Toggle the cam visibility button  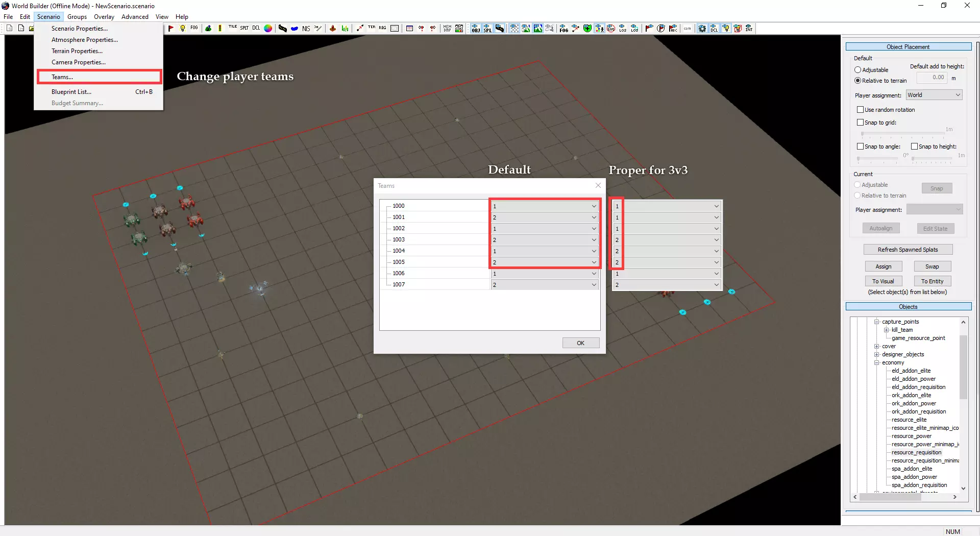point(688,29)
